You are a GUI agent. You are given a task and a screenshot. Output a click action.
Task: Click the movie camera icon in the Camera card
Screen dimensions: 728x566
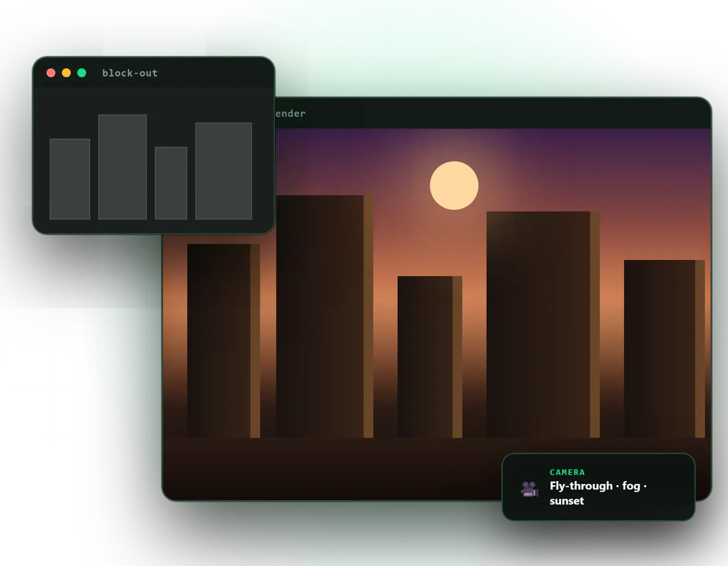click(x=530, y=489)
